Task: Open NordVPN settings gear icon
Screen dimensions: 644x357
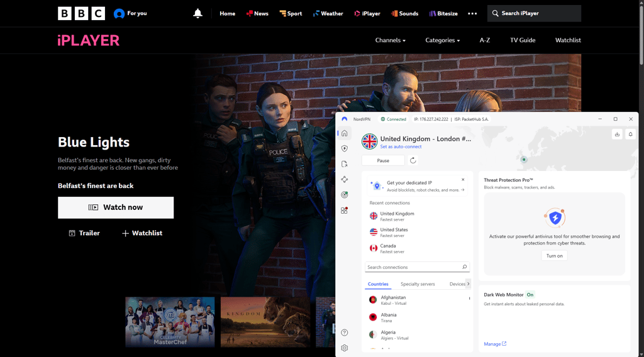Action: [x=344, y=348]
